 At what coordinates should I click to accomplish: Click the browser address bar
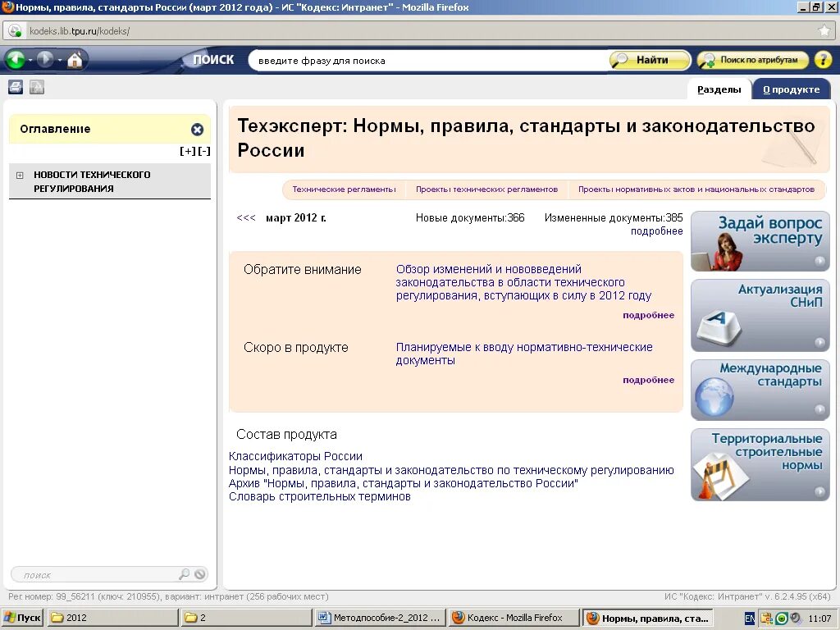418,31
